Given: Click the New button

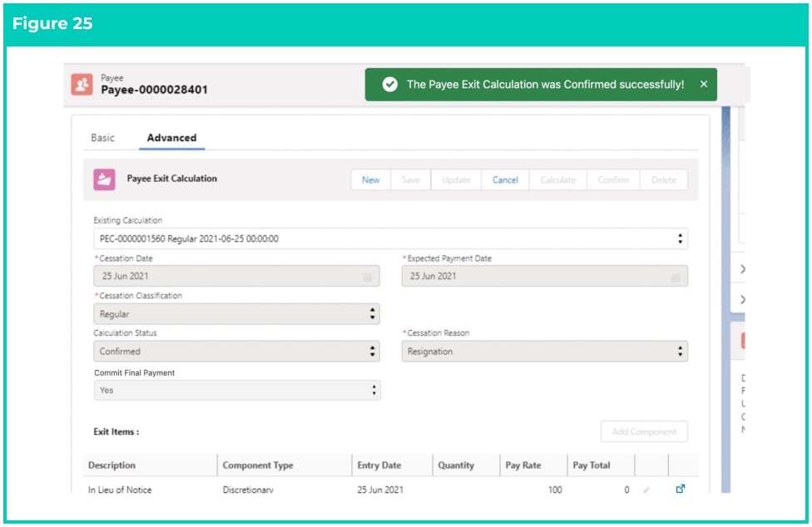Looking at the screenshot, I should tap(371, 180).
